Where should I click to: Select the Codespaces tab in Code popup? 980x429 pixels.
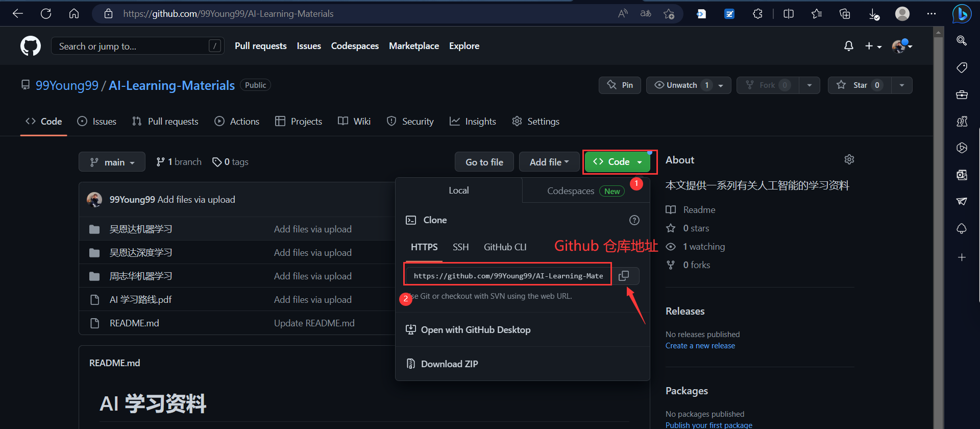(x=586, y=191)
